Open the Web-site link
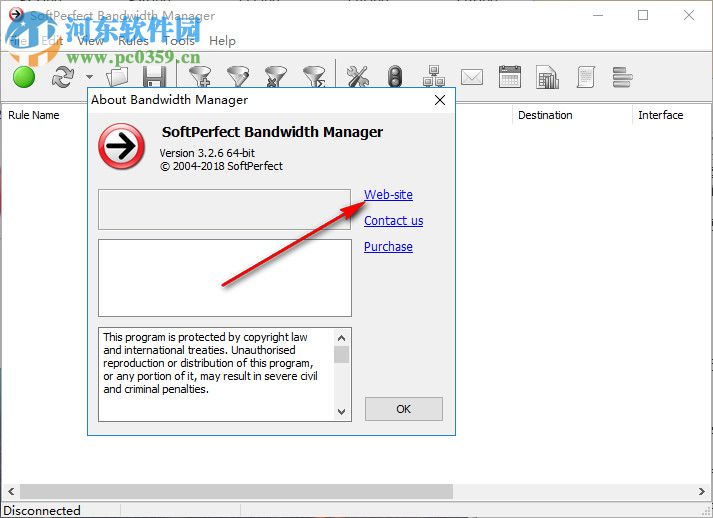Screen dimensions: 713x518 (388, 195)
